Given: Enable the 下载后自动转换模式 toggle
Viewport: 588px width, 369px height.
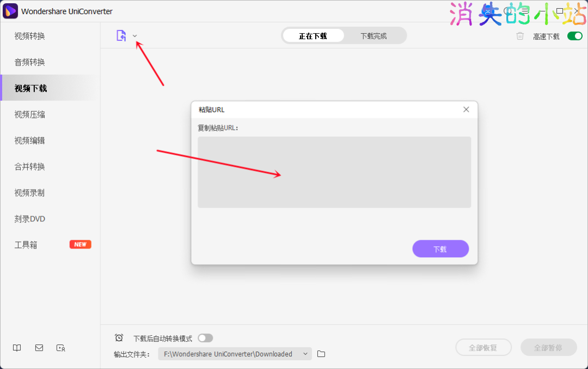Looking at the screenshot, I should pos(205,338).
